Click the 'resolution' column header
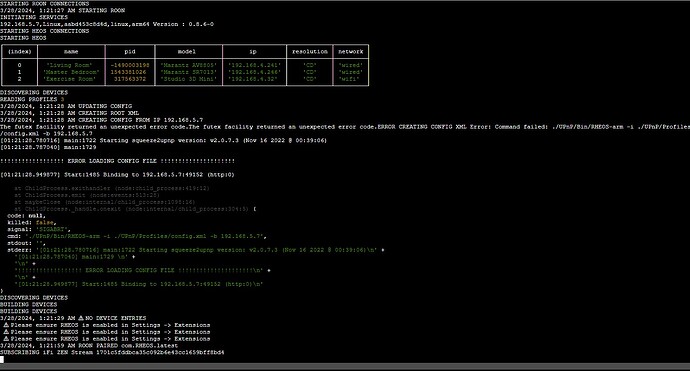 click(x=310, y=51)
